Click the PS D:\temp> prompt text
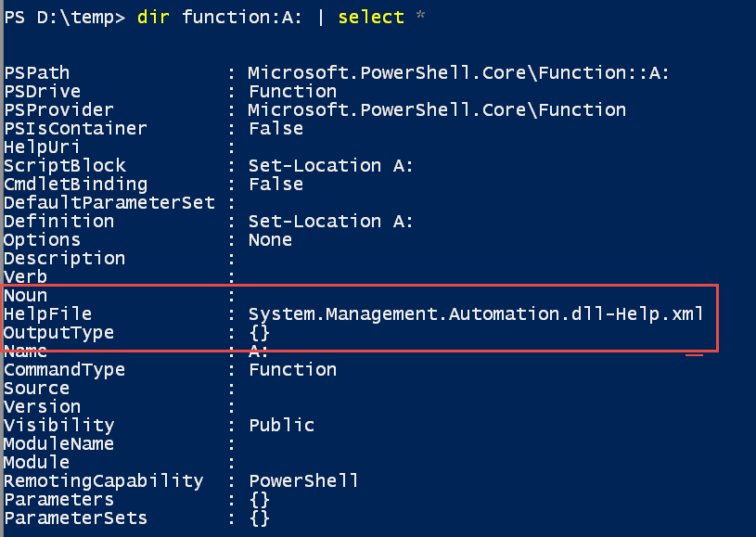This screenshot has width=756, height=537. click(65, 18)
